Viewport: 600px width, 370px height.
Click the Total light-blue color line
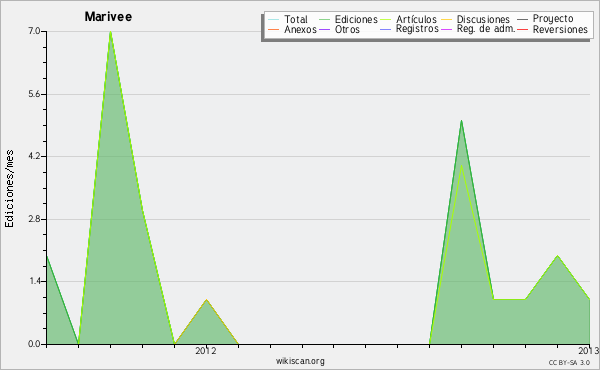[274, 20]
